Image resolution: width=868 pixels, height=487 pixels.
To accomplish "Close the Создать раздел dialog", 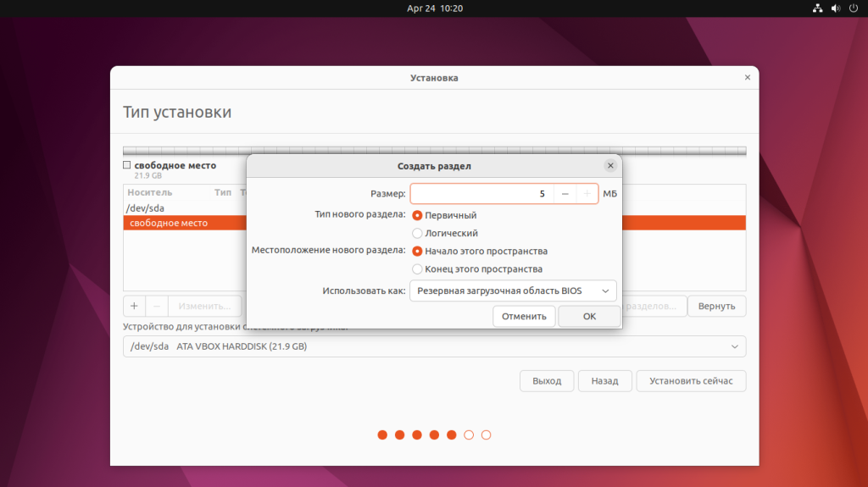I will pyautogui.click(x=610, y=166).
